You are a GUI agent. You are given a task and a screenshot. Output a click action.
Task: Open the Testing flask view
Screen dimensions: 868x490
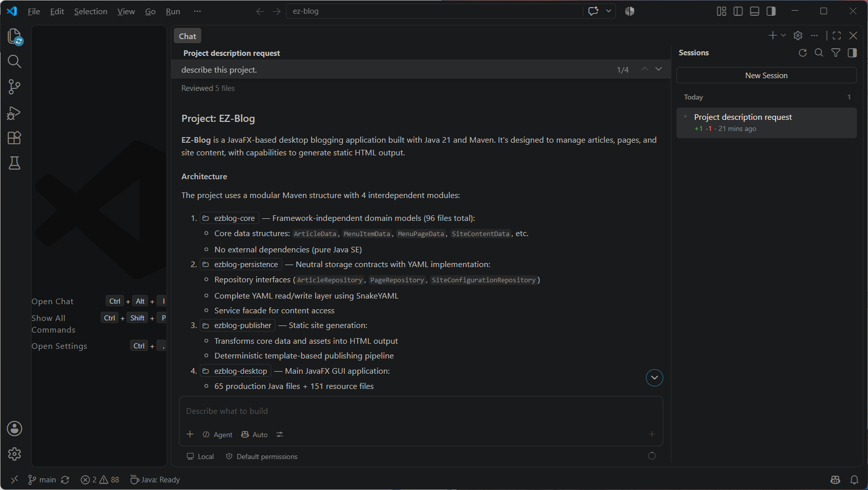[15, 164]
